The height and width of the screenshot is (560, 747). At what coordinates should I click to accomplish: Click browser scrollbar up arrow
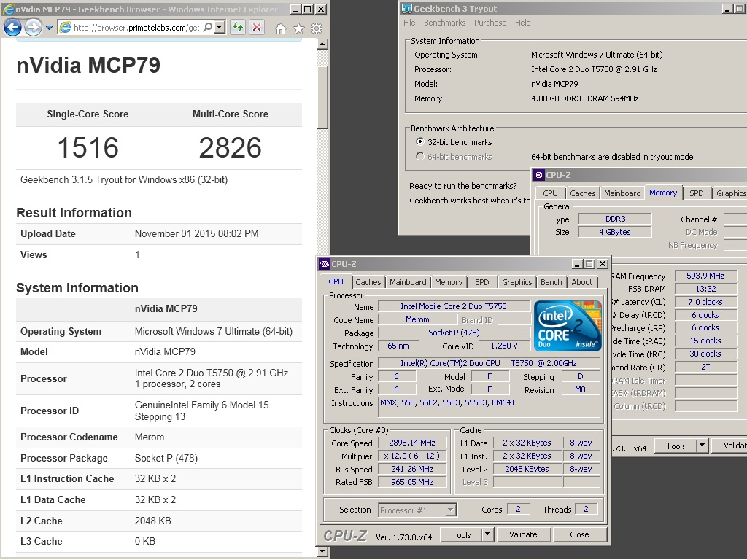(x=322, y=44)
